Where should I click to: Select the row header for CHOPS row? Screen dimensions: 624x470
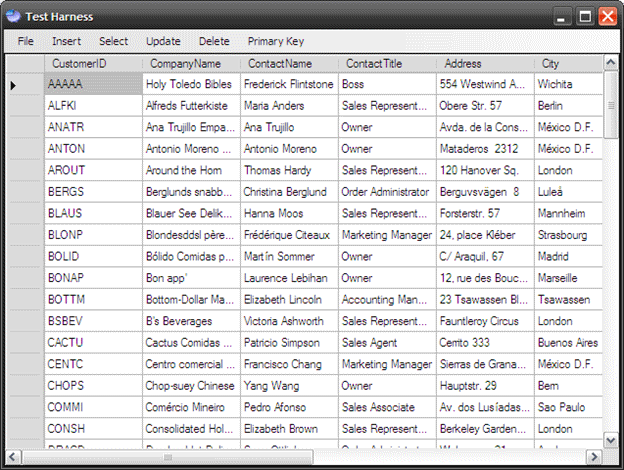(x=25, y=385)
